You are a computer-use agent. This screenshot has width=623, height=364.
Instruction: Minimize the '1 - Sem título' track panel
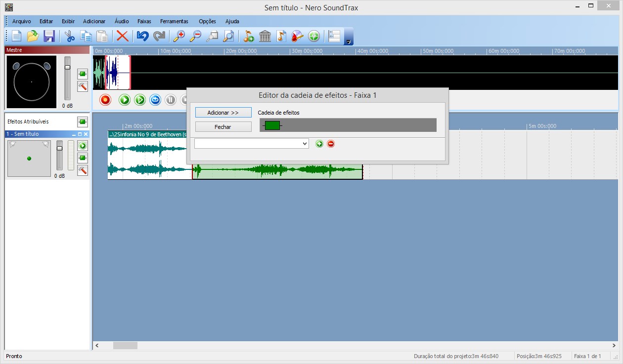(74, 134)
